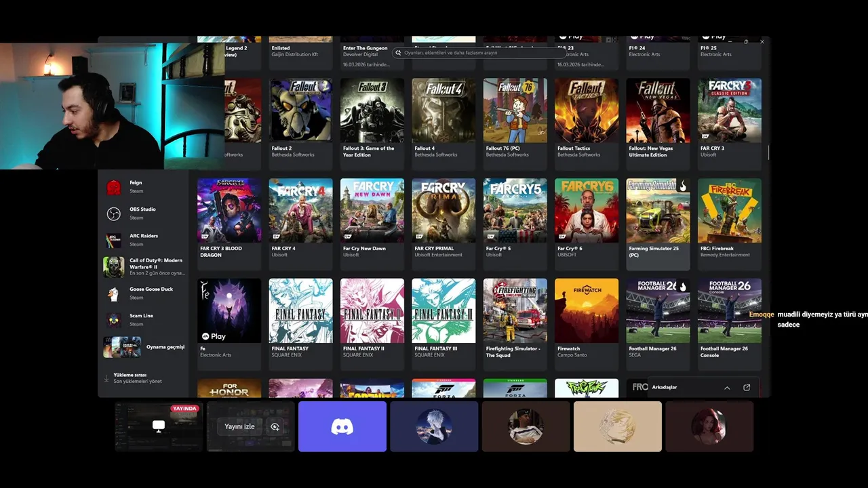
Task: Click the download queue arrow icon
Action: [x=106, y=378]
